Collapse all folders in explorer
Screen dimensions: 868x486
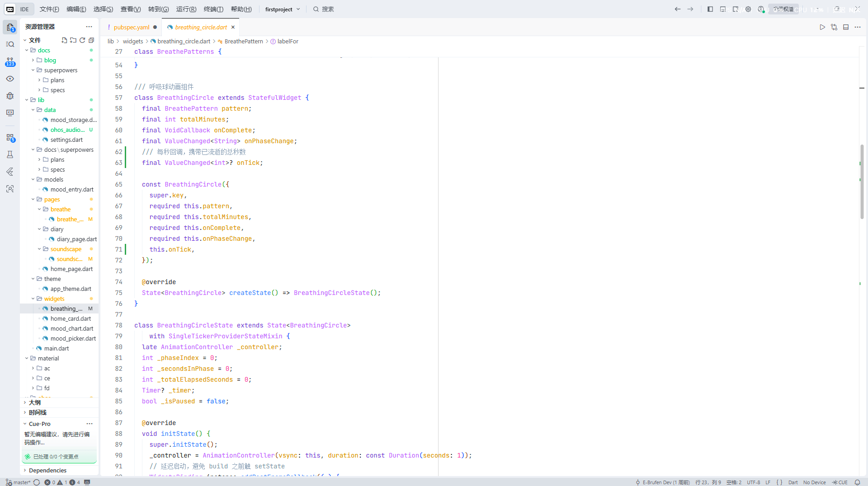[x=91, y=40]
